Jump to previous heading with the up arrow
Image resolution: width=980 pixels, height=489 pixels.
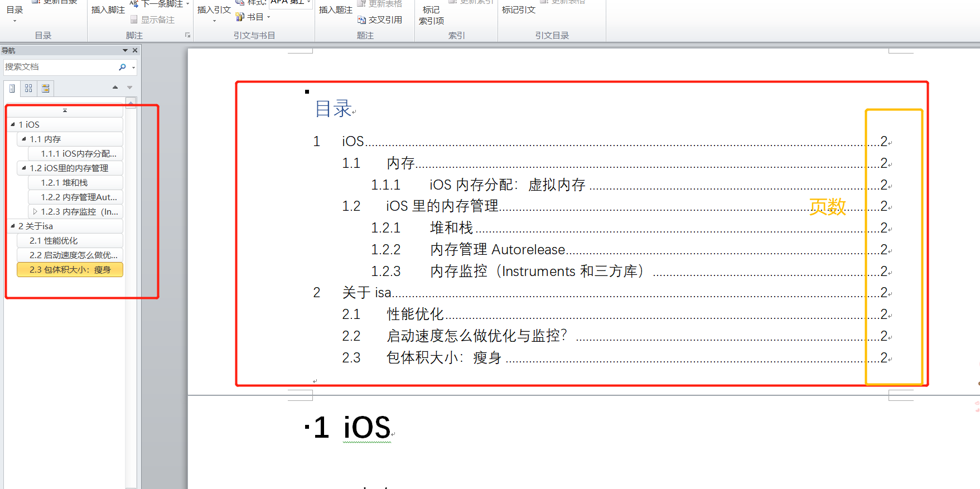(115, 88)
